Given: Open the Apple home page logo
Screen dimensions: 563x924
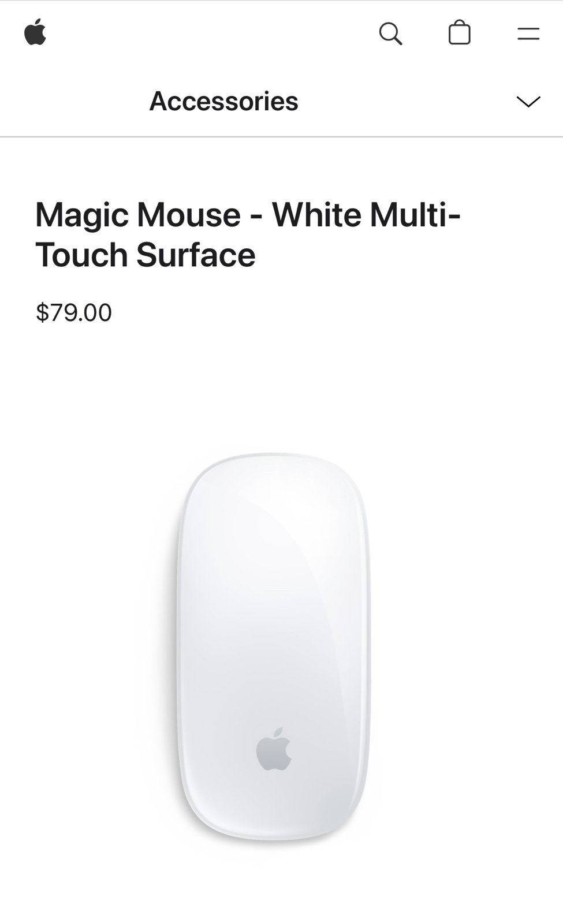Looking at the screenshot, I should pos(35,32).
